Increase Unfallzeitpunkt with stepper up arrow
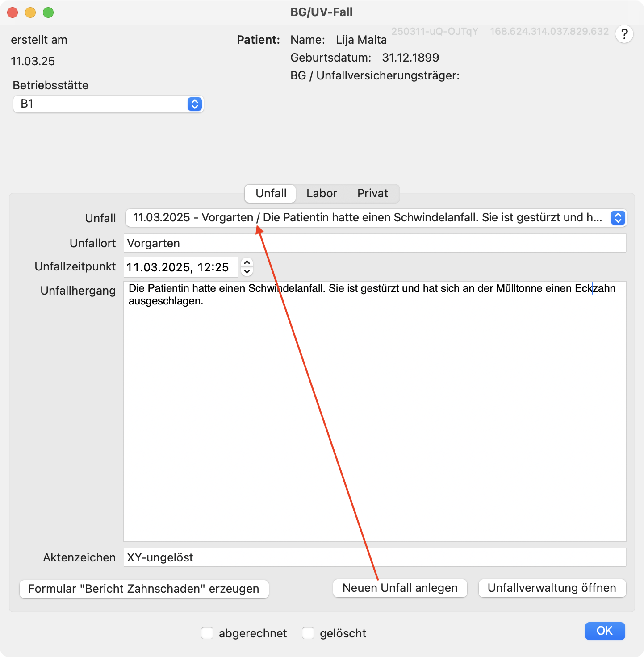This screenshot has height=657, width=644. tap(247, 262)
